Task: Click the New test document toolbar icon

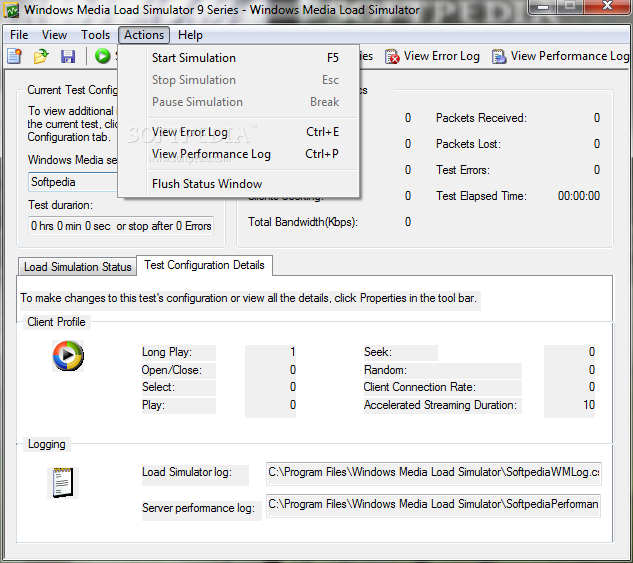Action: pos(15,56)
